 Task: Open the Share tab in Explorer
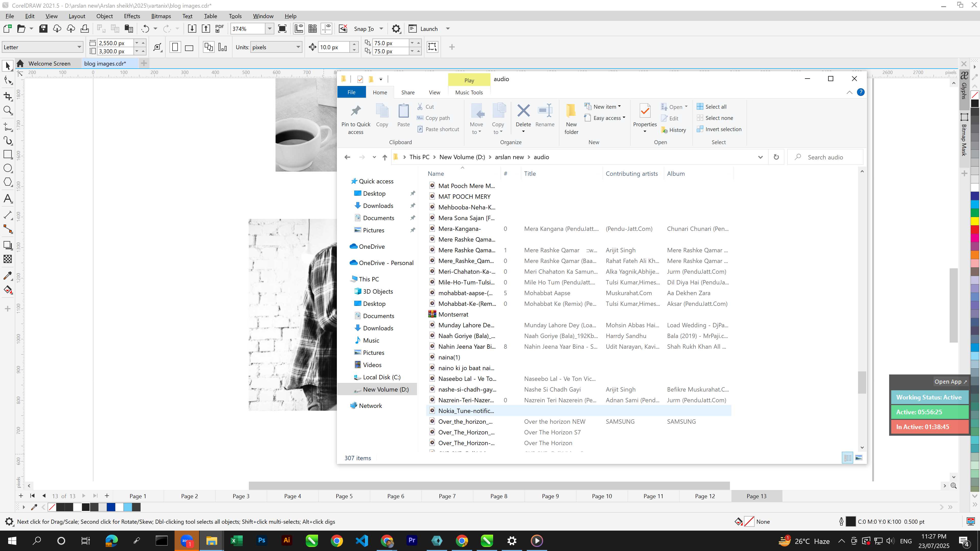click(x=408, y=92)
